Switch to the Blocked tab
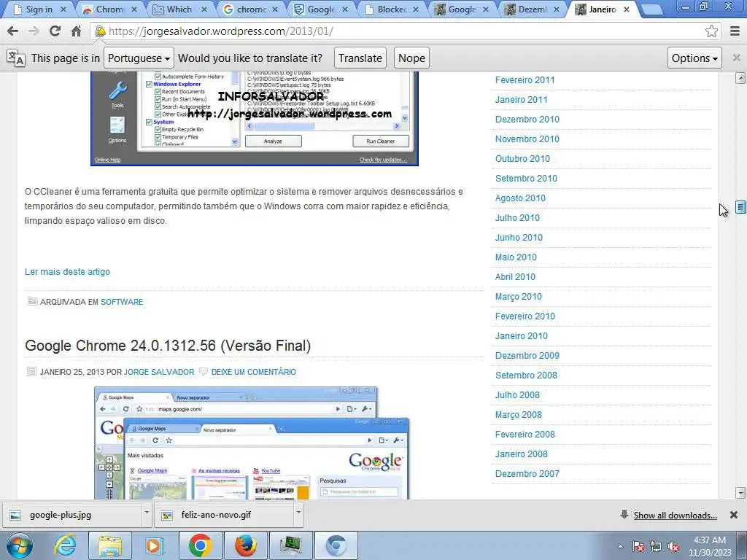This screenshot has width=747, height=560. point(391,9)
